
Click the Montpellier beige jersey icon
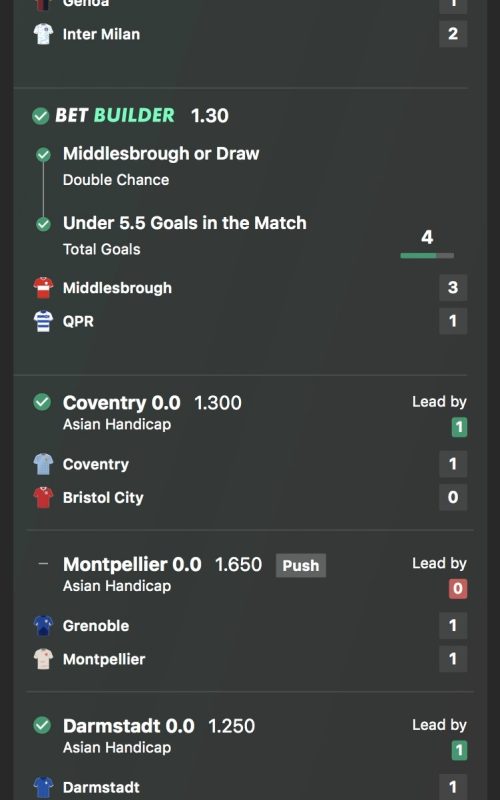43,659
